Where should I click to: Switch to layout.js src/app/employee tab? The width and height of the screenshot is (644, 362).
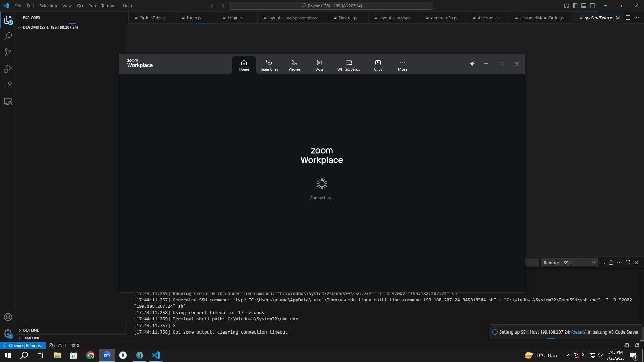(x=292, y=18)
